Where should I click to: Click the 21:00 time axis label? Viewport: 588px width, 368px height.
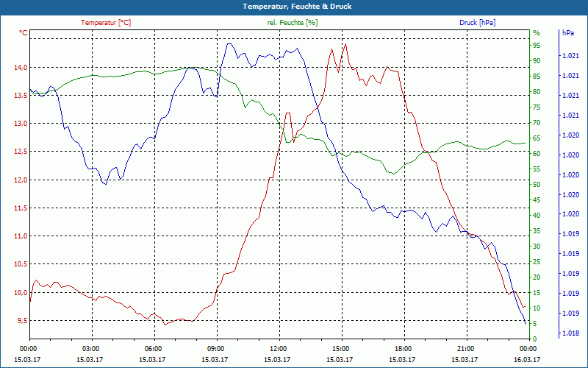[x=467, y=348]
